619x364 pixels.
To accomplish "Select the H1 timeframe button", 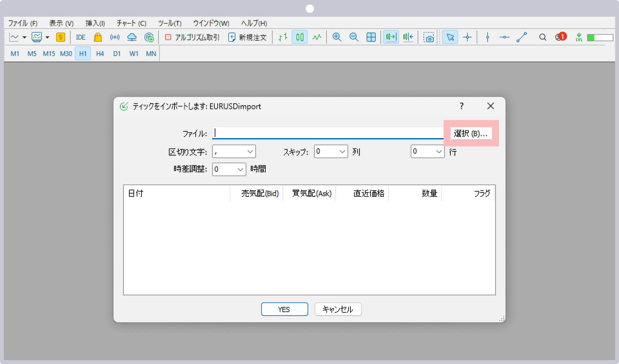I will (x=83, y=54).
